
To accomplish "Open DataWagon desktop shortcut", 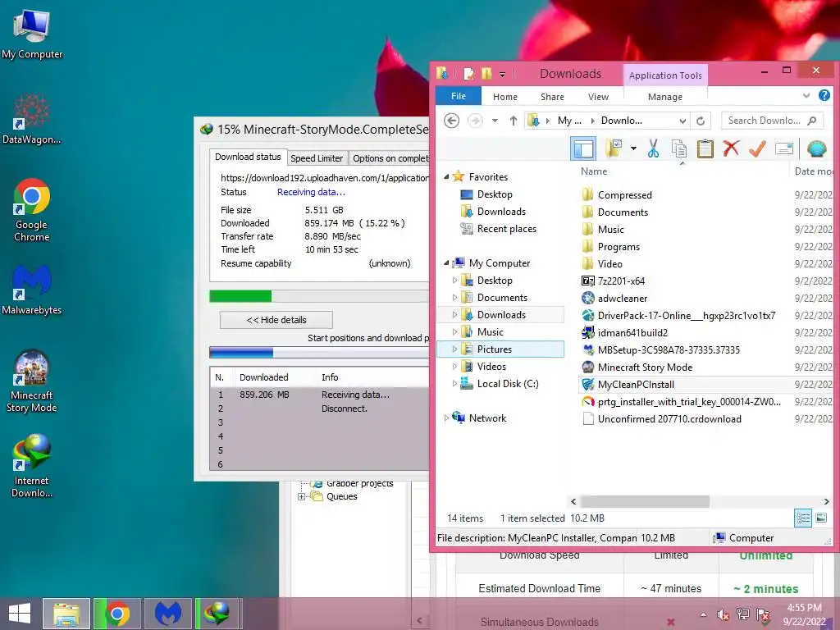I will click(32, 119).
